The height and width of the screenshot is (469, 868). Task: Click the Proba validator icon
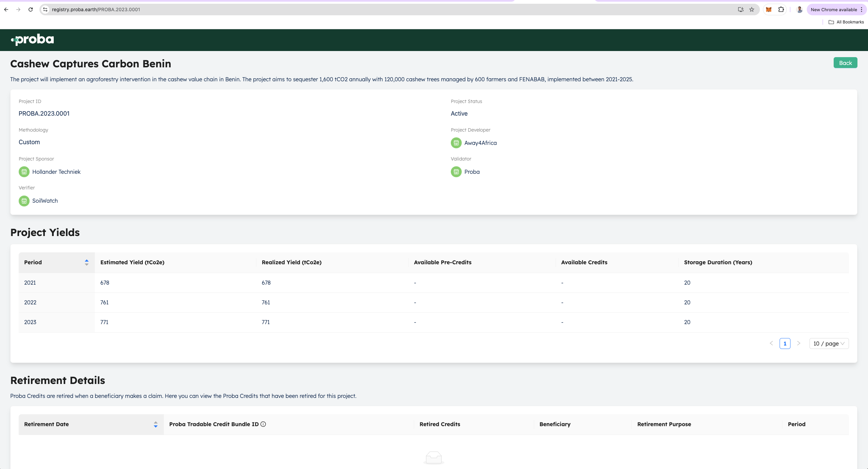[x=456, y=172]
